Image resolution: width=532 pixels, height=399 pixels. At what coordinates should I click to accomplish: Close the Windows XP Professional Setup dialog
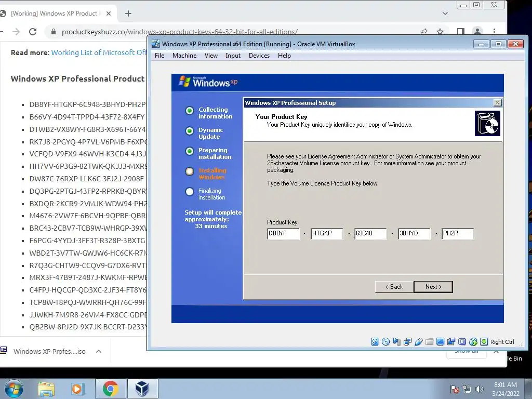pyautogui.click(x=497, y=102)
